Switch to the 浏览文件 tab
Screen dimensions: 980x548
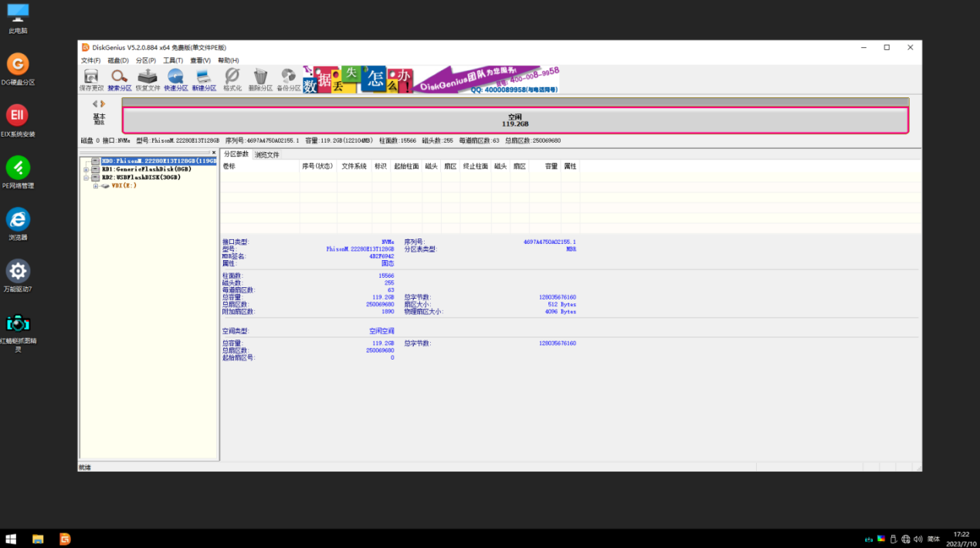pyautogui.click(x=267, y=154)
